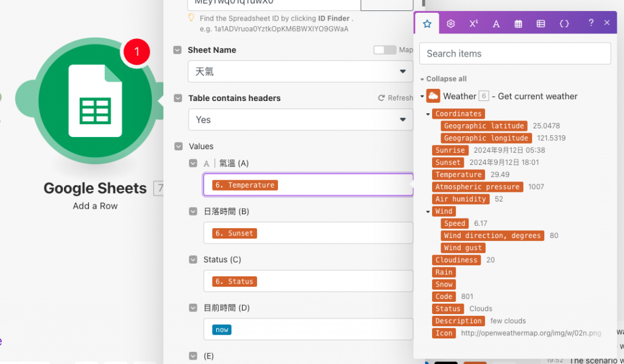Toggle the Sheet Name Map switch
The image size is (624, 364).
click(385, 50)
